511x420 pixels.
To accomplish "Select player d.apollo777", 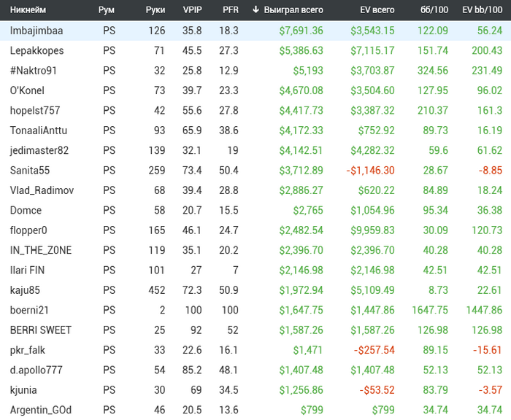I will pos(36,370).
